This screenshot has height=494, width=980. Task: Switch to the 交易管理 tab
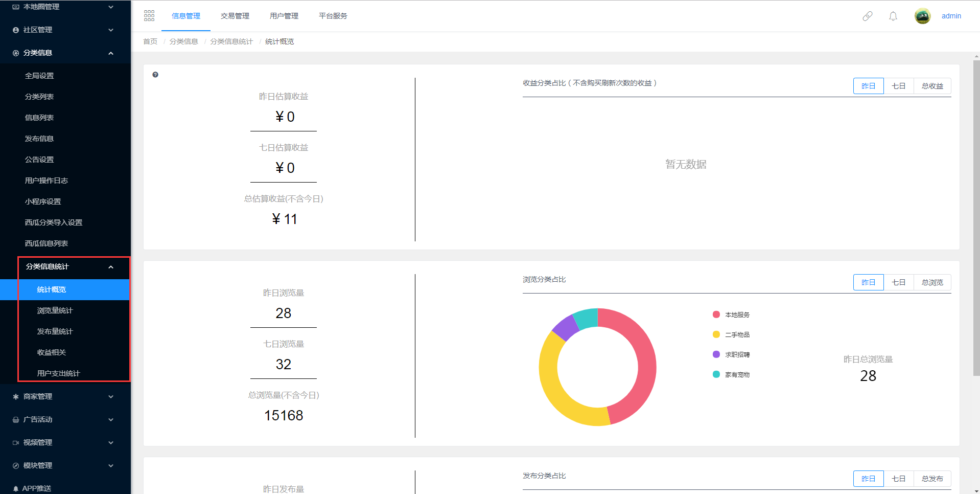[235, 16]
